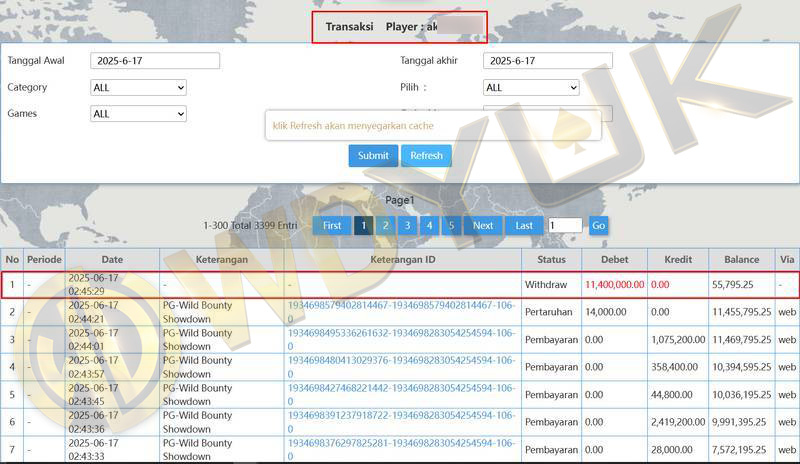Open the ID link starting 1934698376297825281
This screenshot has height=464, width=800.
pyautogui.click(x=402, y=450)
